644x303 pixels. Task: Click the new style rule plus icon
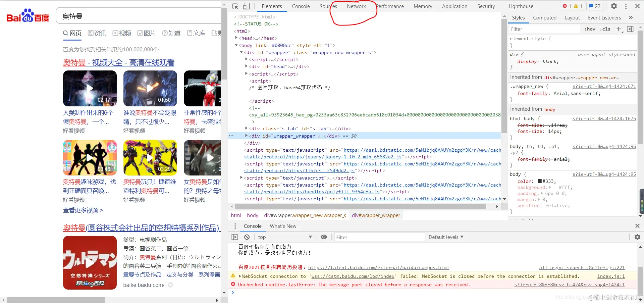click(x=619, y=29)
